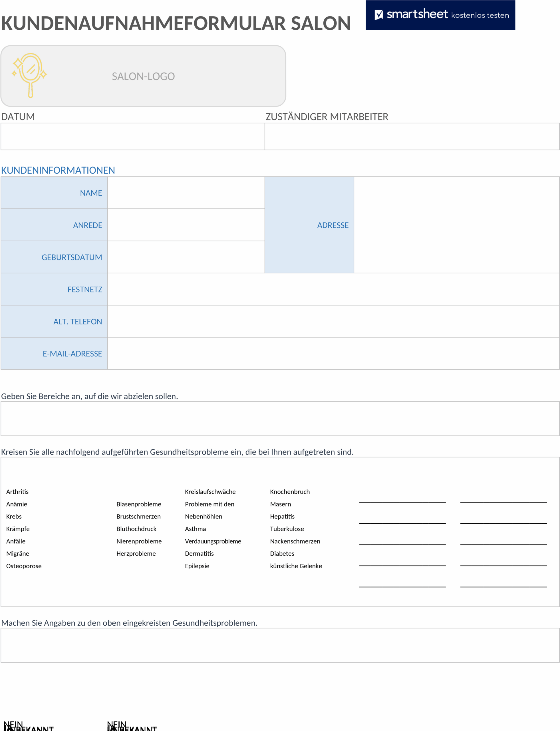This screenshot has width=560, height=731.
Task: Click the word Osteoporose
Action: coord(24,566)
